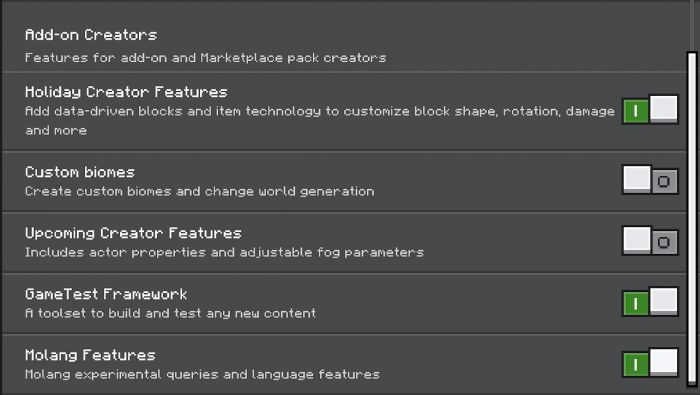Click the Marketplace pack creators description text
Screen dimensions: 700x395
205,58
